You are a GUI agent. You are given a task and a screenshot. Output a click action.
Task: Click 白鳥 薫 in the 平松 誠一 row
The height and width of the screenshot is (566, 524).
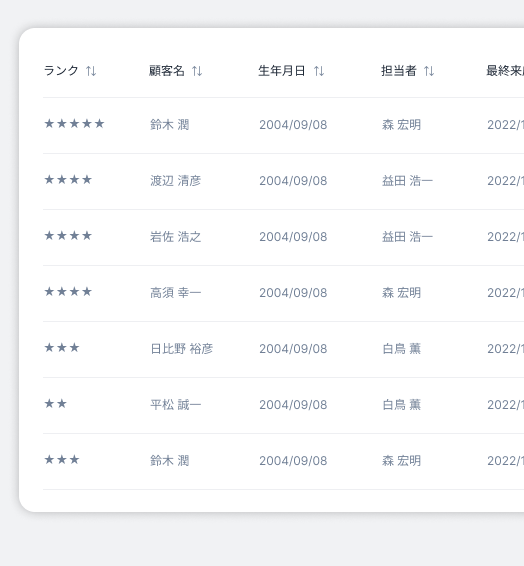pos(401,405)
